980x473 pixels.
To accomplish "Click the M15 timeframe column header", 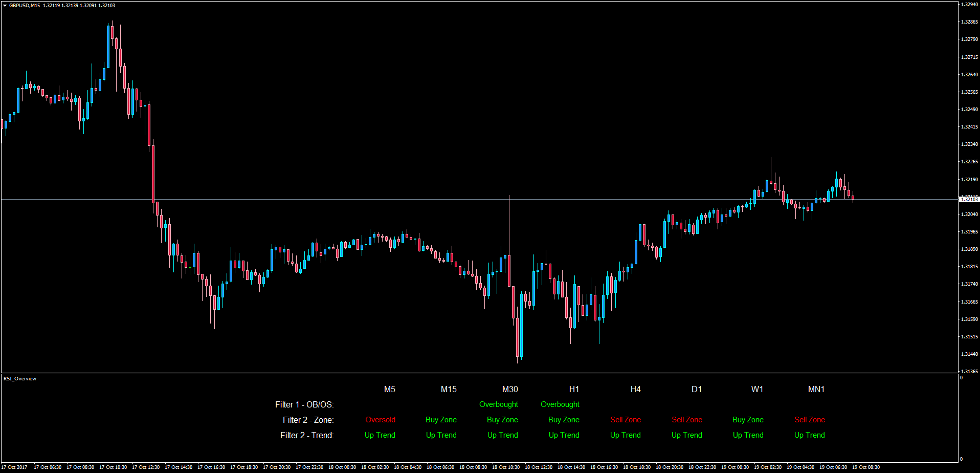I will (449, 390).
